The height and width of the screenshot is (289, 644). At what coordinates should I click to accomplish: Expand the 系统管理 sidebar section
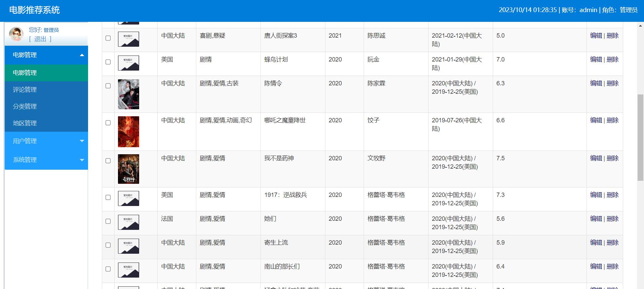click(46, 160)
